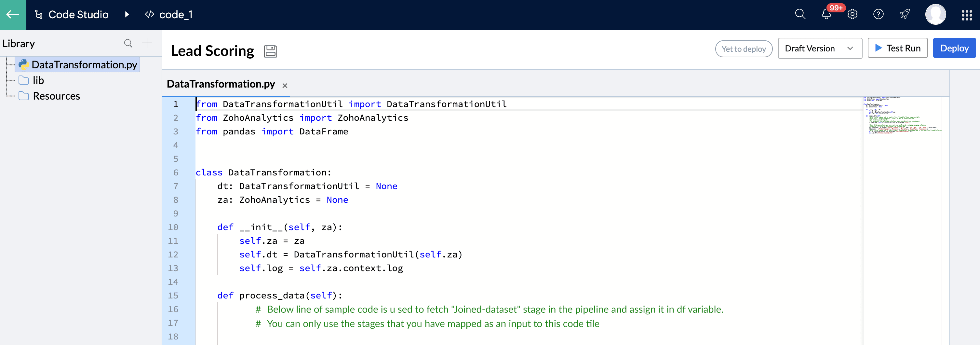Image resolution: width=980 pixels, height=345 pixels.
Task: Open the settings gear icon
Action: click(x=852, y=14)
